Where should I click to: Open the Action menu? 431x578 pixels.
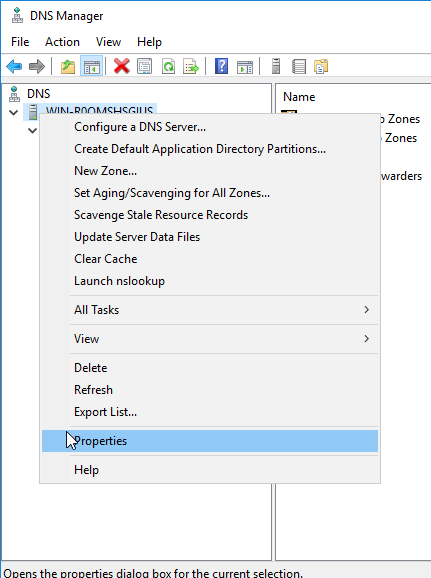pyautogui.click(x=62, y=42)
